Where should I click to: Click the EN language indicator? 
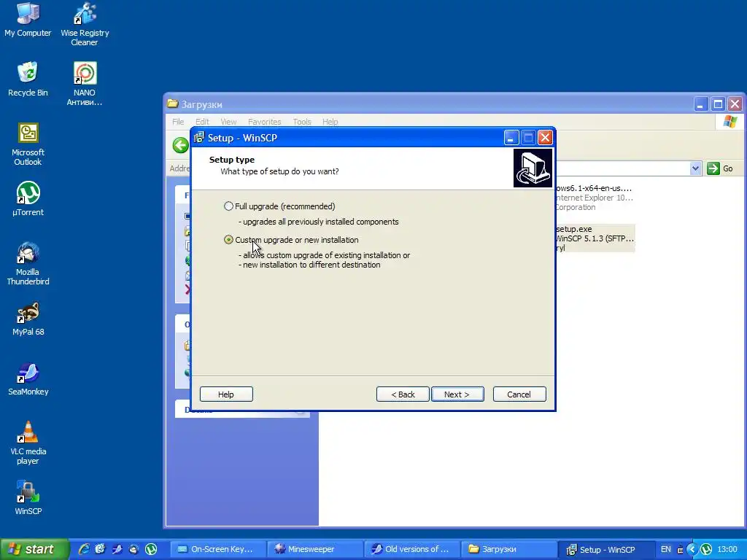coord(665,549)
